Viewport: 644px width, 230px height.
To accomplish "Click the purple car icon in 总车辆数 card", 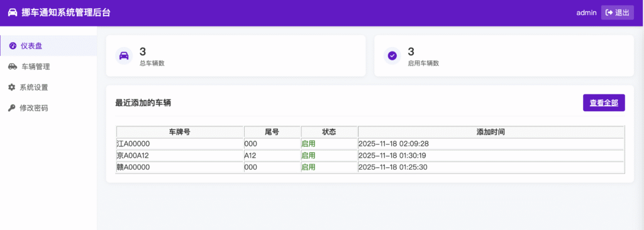I will click(x=124, y=55).
